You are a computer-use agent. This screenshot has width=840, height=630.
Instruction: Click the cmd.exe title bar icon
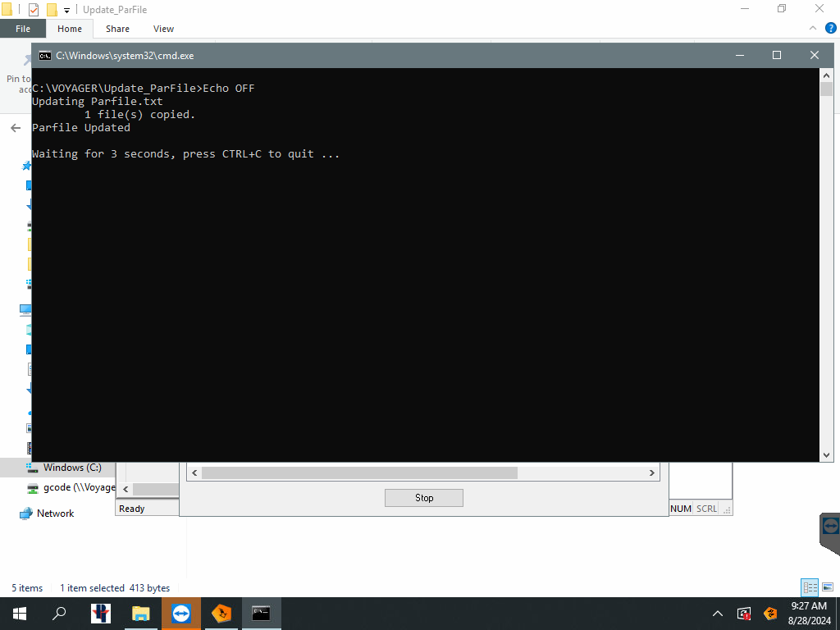(x=46, y=56)
